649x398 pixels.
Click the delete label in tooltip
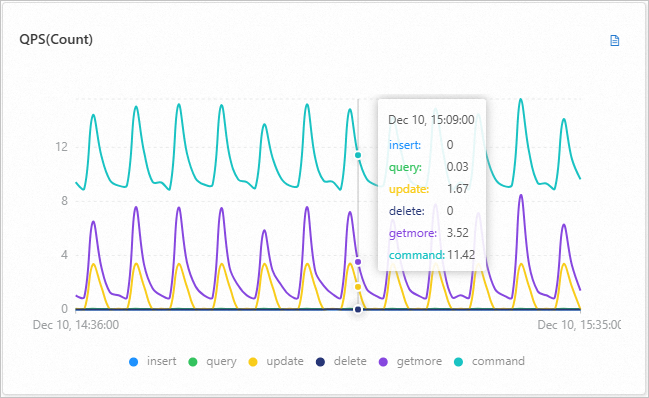pos(407,211)
